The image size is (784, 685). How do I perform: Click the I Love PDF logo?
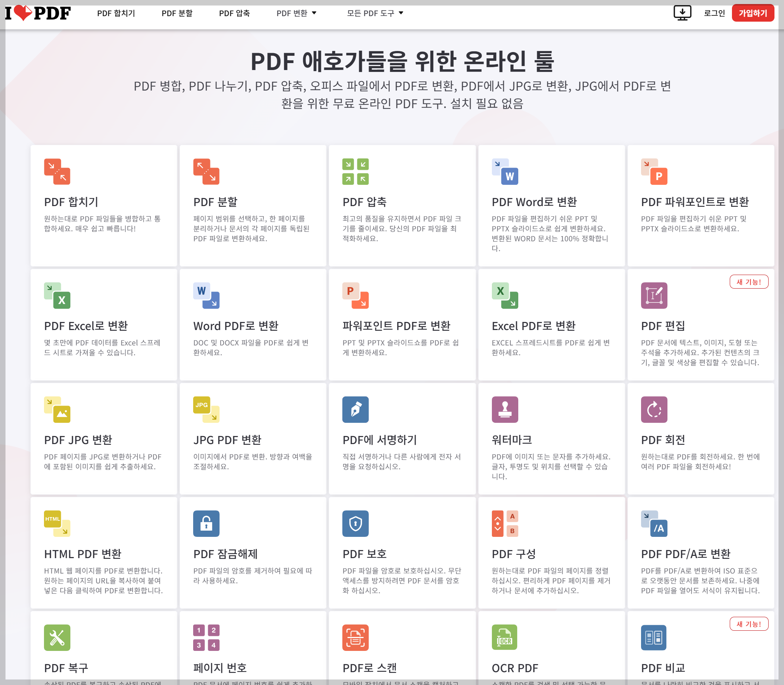tap(38, 13)
